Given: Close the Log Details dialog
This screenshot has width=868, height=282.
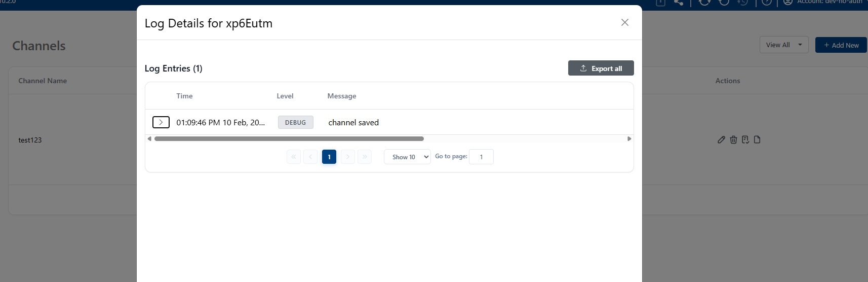Looking at the screenshot, I should click(x=624, y=22).
